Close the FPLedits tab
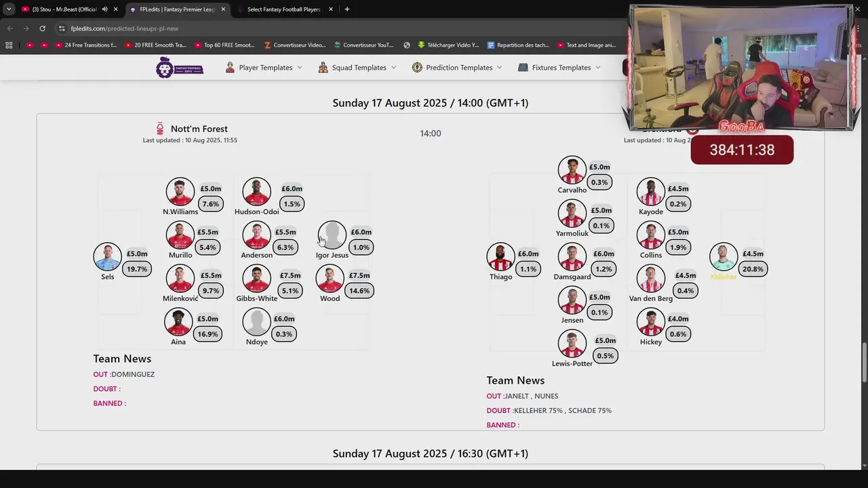This screenshot has height=488, width=868. point(223,9)
